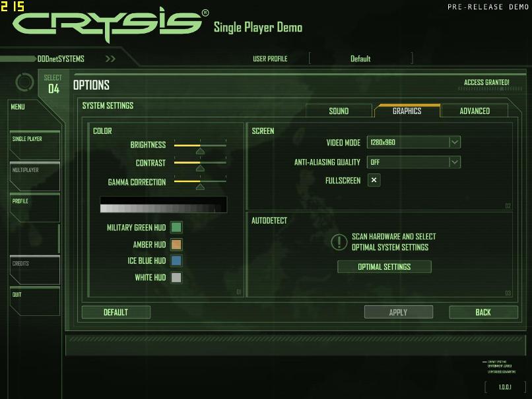Apply the graphics settings
Screen dimensions: 532x399
(x=398, y=312)
